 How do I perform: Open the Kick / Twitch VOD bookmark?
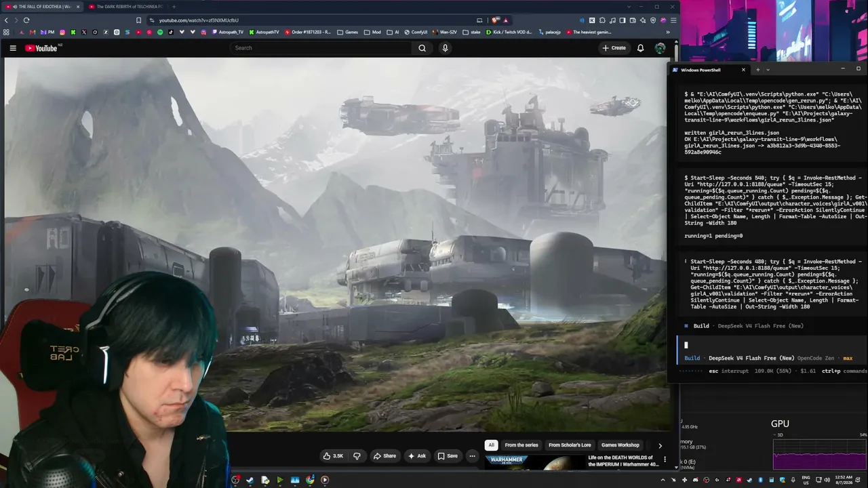[509, 32]
